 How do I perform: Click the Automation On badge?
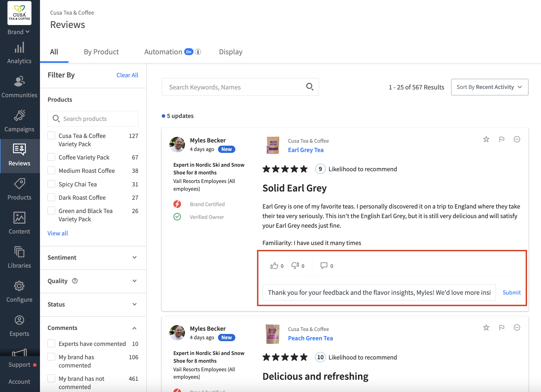coord(189,52)
